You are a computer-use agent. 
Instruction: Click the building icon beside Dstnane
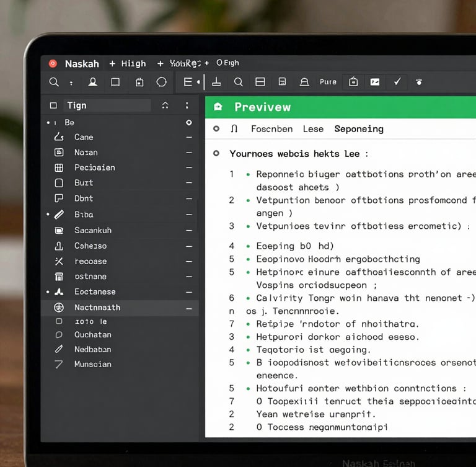[59, 277]
